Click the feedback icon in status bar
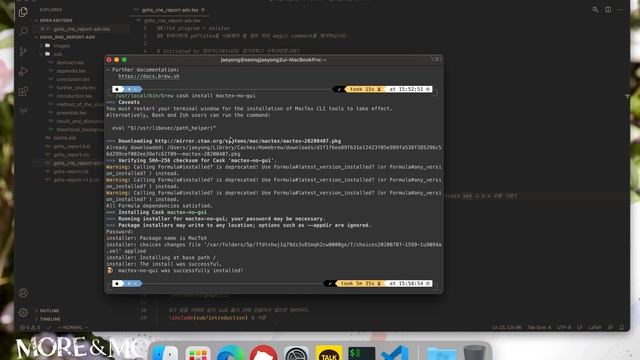The height and width of the screenshot is (360, 640). [610, 327]
